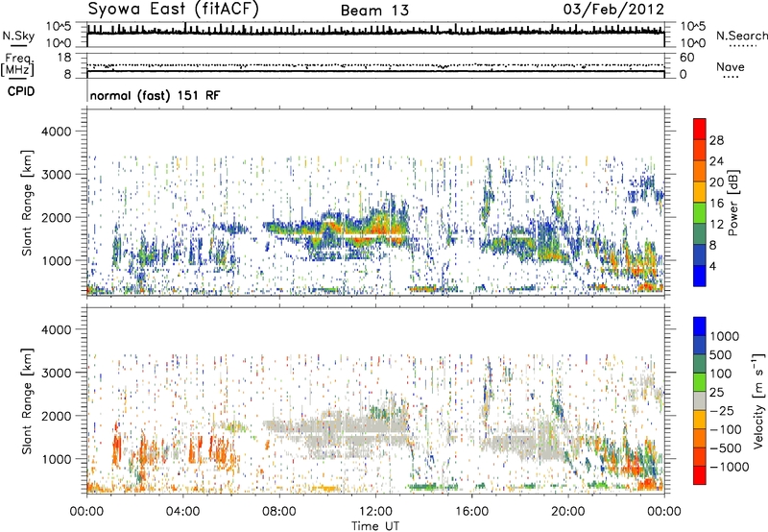Click the 3000 tick in the velocity panel
768x532 pixels.
tap(57, 373)
